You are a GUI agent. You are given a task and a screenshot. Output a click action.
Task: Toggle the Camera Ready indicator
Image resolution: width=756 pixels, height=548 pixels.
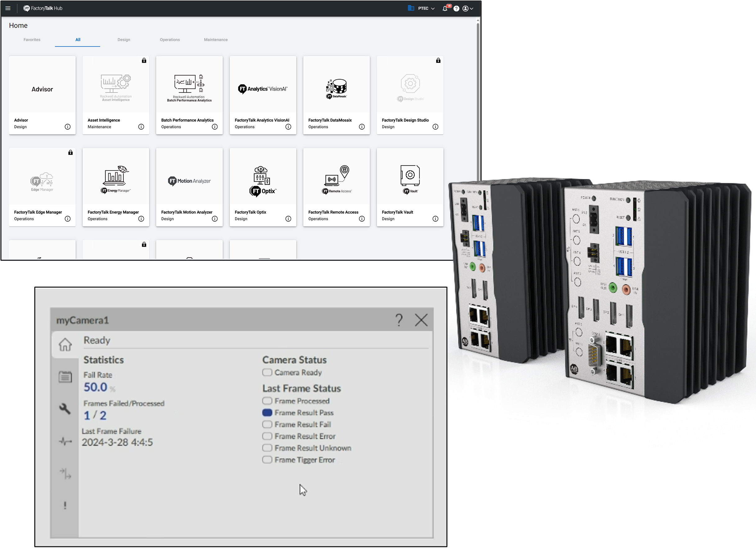267,372
